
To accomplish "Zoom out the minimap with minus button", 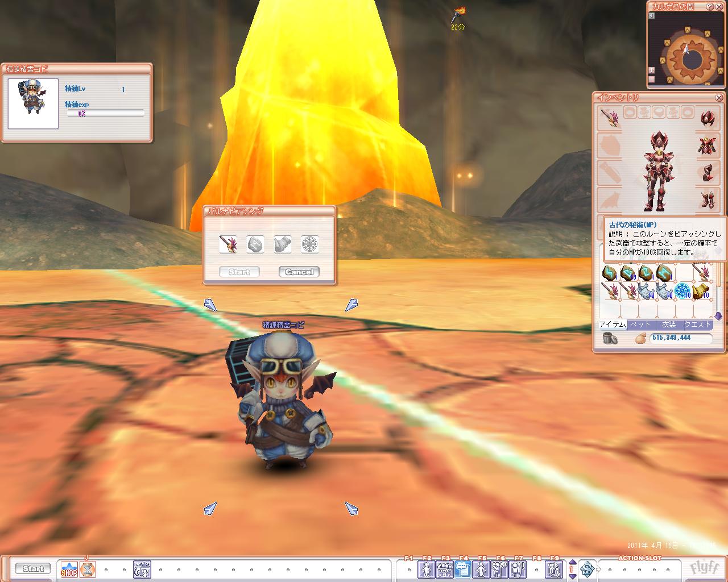I will 651,80.
